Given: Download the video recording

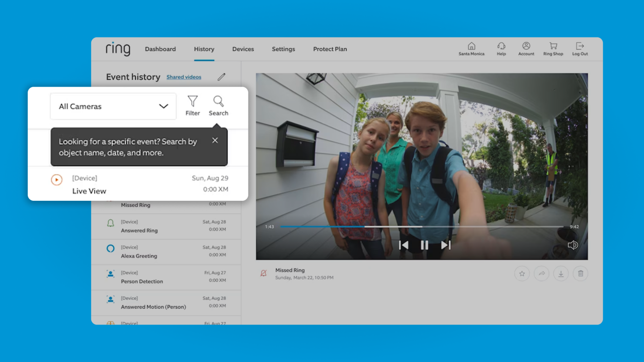Looking at the screenshot, I should [x=561, y=274].
